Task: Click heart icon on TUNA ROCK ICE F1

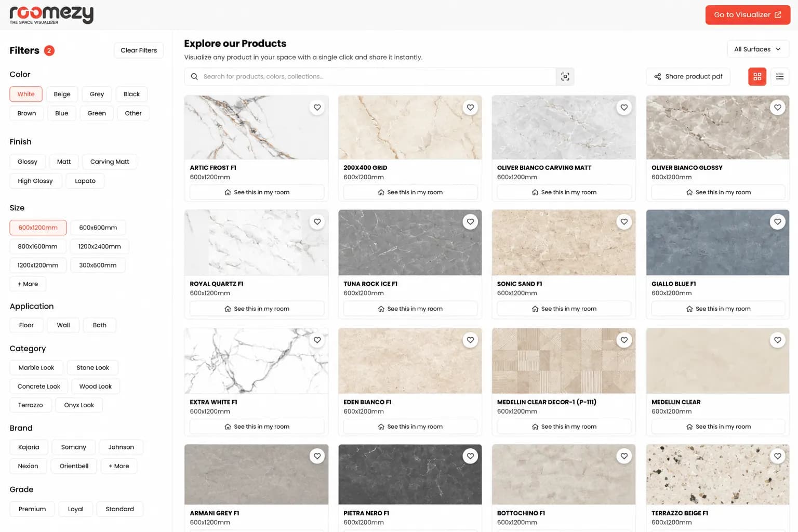Action: 470,222
